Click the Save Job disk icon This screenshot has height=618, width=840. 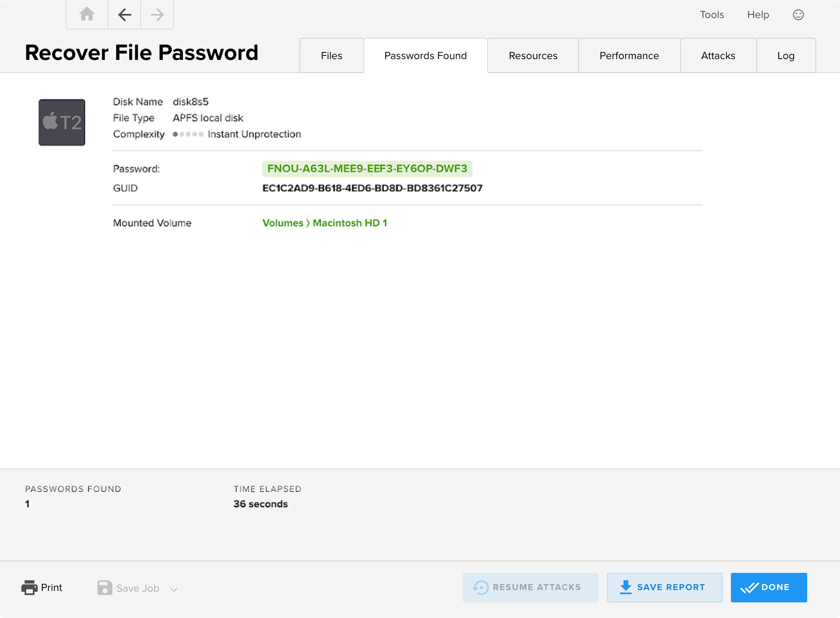[105, 588]
